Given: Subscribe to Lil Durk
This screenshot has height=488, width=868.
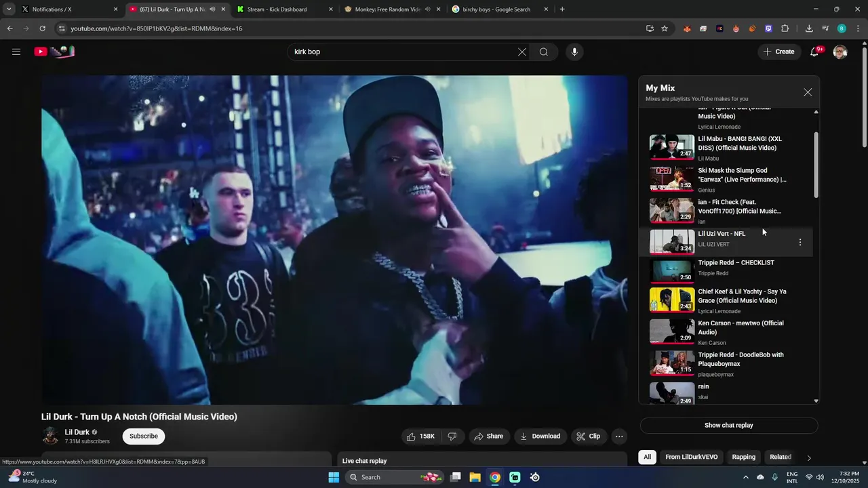Looking at the screenshot, I should (x=144, y=436).
